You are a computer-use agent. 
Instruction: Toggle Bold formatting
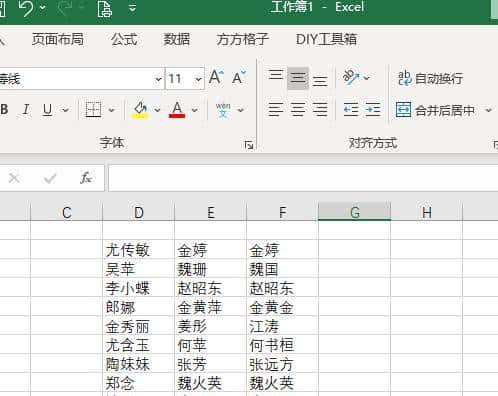pyautogui.click(x=4, y=109)
